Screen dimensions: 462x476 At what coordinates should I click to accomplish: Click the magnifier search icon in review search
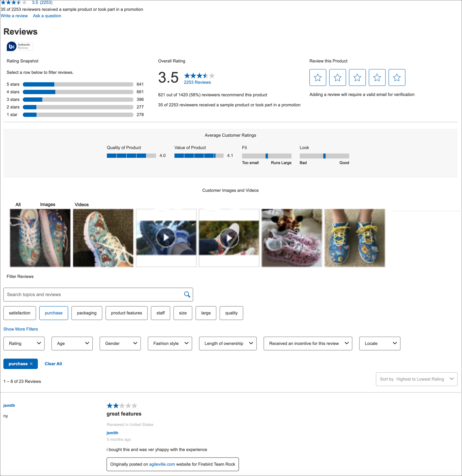point(187,294)
